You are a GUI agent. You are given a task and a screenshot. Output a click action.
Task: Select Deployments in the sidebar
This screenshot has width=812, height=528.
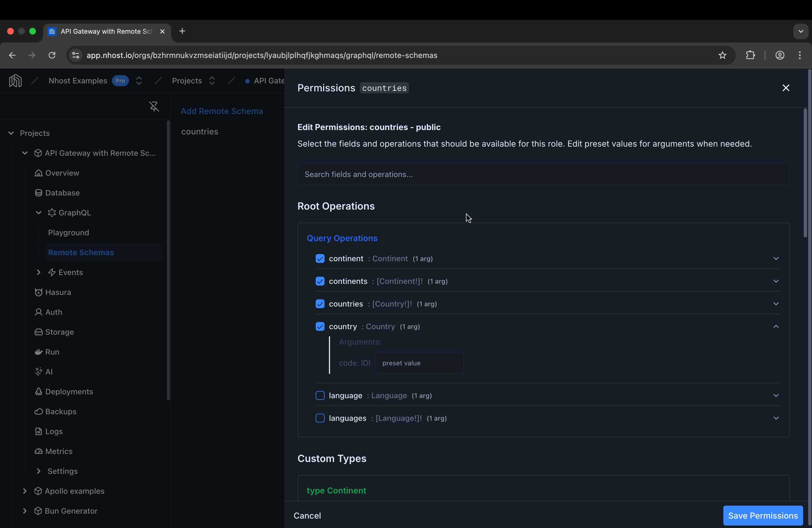coord(69,391)
